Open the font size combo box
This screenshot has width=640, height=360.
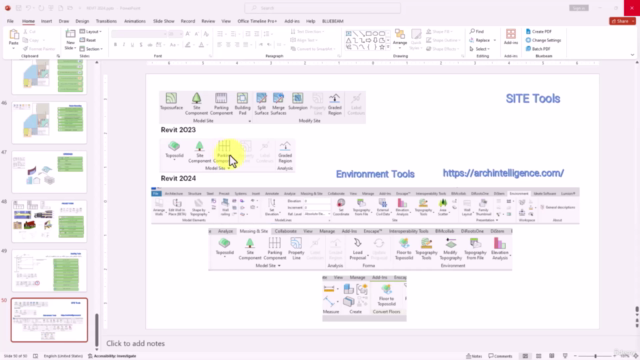[175, 34]
